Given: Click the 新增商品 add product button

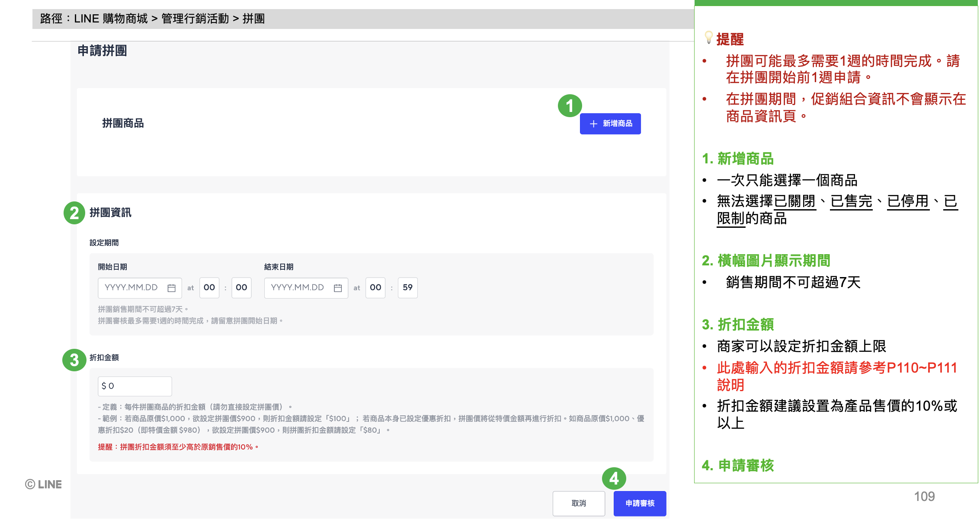Looking at the screenshot, I should [x=610, y=124].
